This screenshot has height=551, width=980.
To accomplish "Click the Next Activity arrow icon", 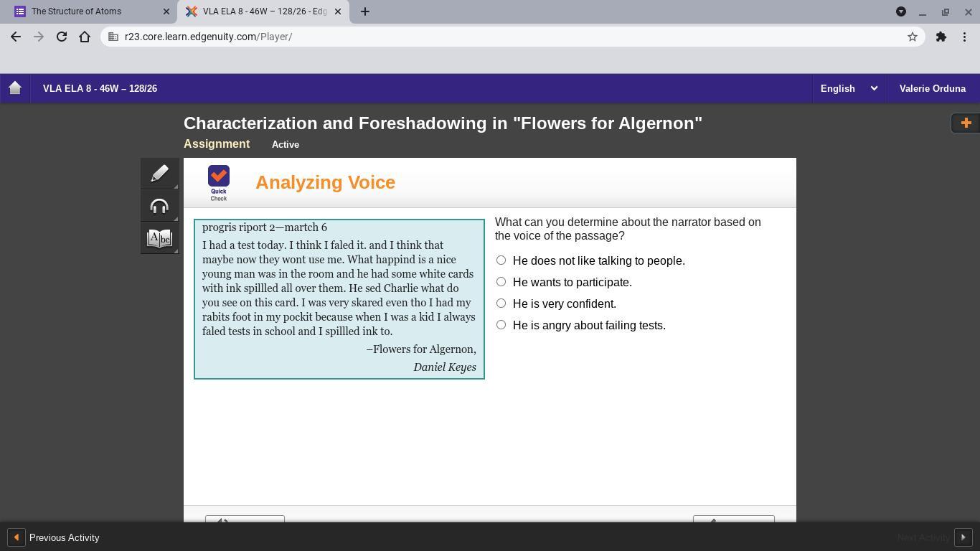I will click(963, 537).
